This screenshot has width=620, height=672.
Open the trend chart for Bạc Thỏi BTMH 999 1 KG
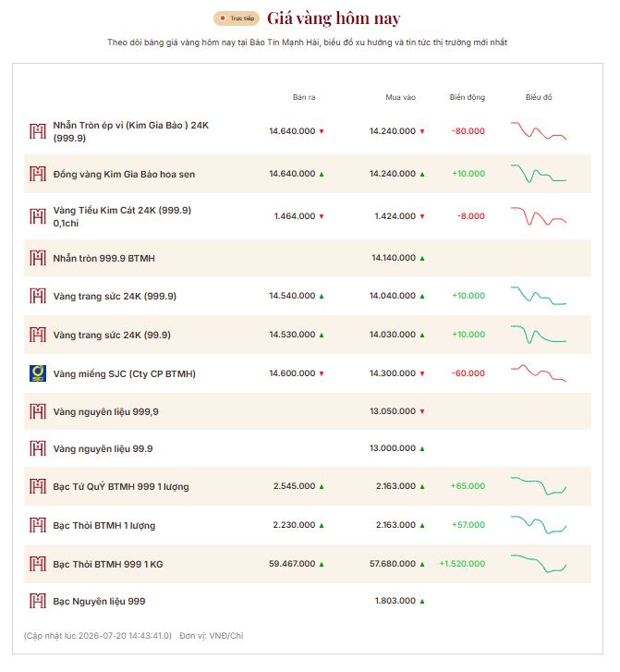click(x=539, y=564)
